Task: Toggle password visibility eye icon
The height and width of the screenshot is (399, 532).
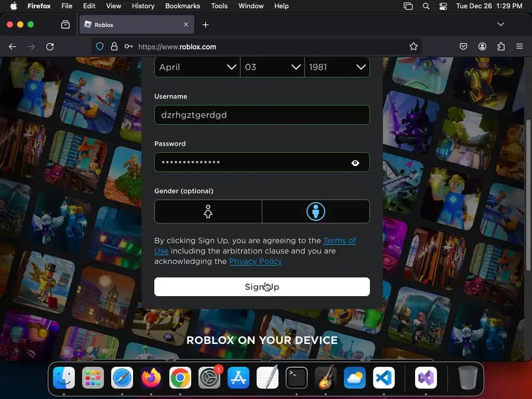Action: [355, 163]
